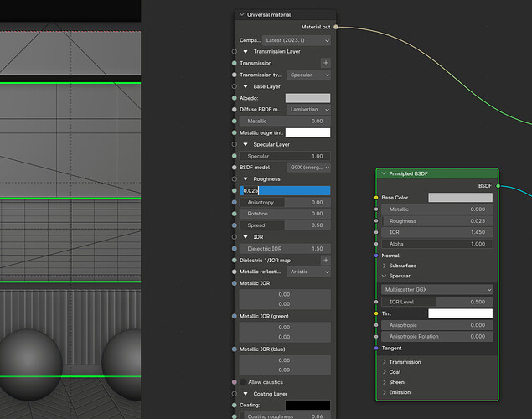The height and width of the screenshot is (419, 532).
Task: Collapse the Coating Layer section
Action: 245,394
